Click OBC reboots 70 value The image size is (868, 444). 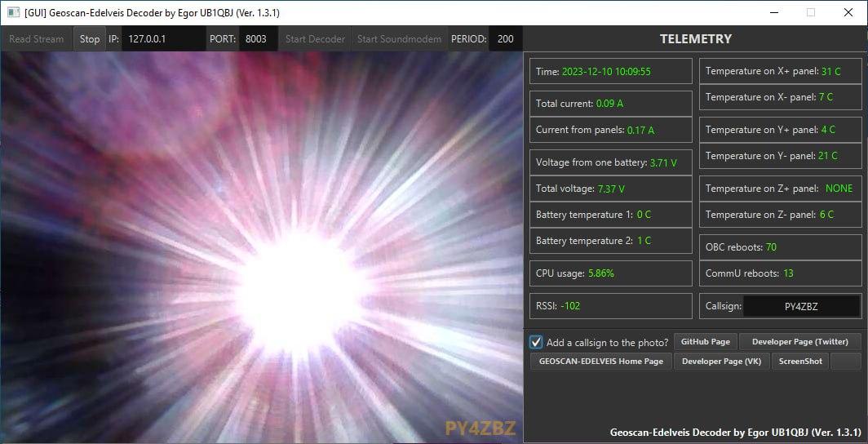tap(771, 247)
